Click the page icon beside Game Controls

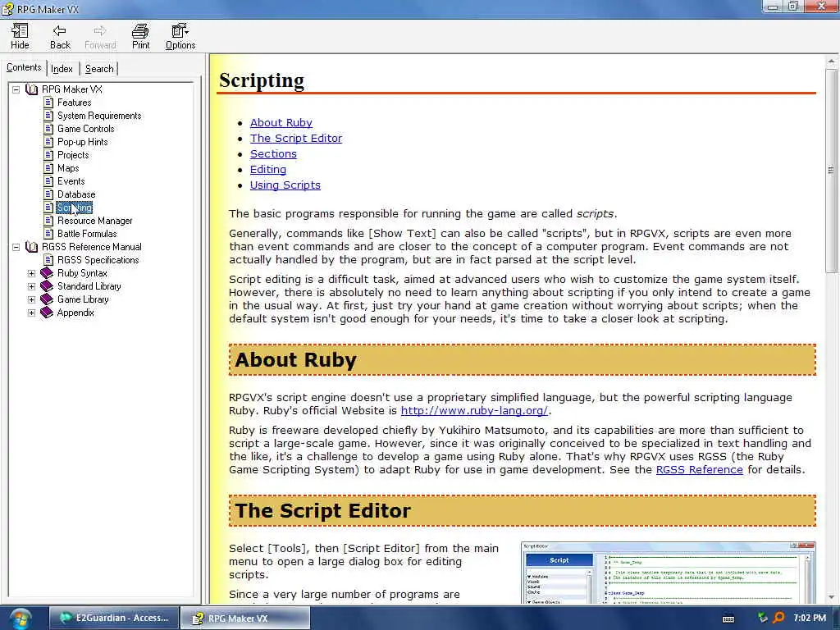(x=48, y=129)
